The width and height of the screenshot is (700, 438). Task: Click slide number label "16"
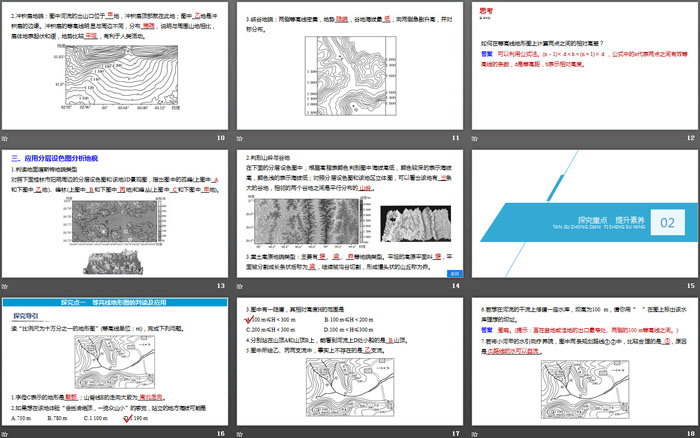click(221, 434)
